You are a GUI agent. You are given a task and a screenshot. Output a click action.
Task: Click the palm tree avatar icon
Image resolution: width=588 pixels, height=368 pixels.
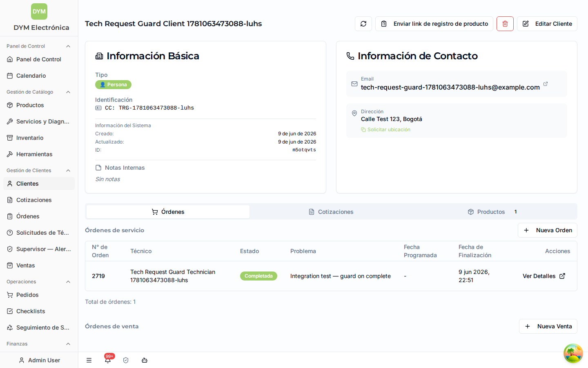(573, 353)
